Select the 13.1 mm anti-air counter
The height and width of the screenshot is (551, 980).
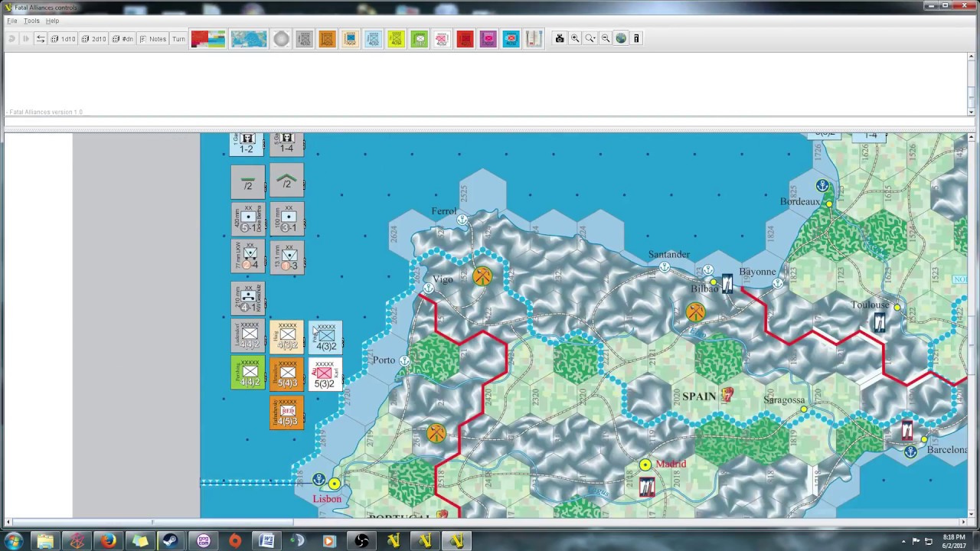[287, 256]
